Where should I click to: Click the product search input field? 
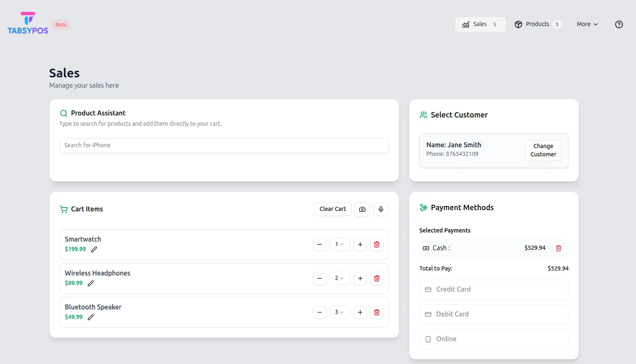click(x=224, y=146)
